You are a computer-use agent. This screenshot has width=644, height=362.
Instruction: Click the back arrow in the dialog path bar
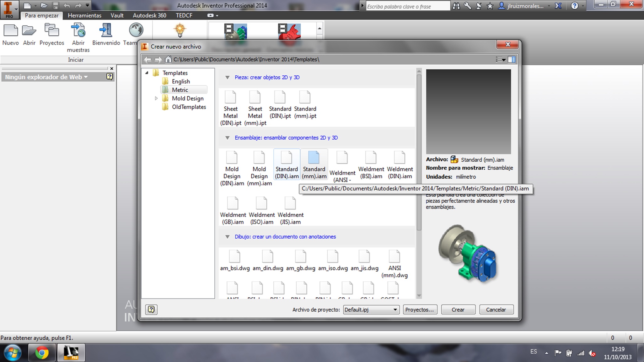click(148, 59)
